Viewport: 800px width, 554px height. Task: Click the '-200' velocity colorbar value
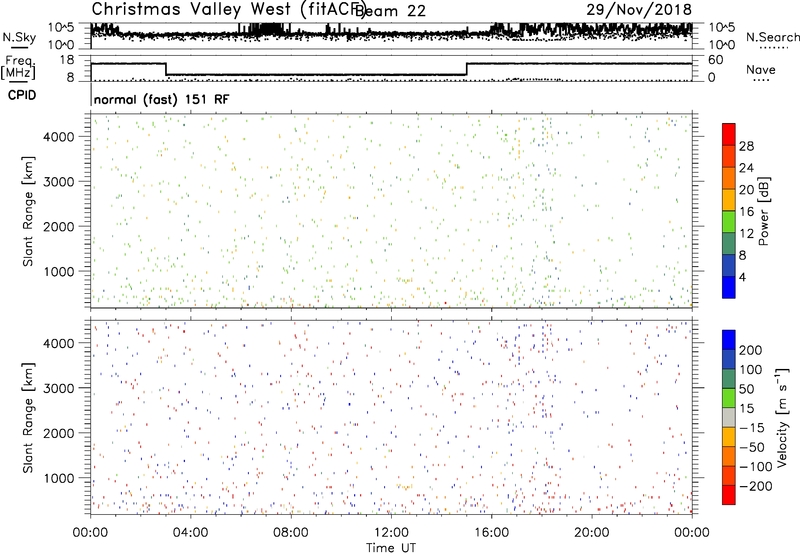pos(756,486)
